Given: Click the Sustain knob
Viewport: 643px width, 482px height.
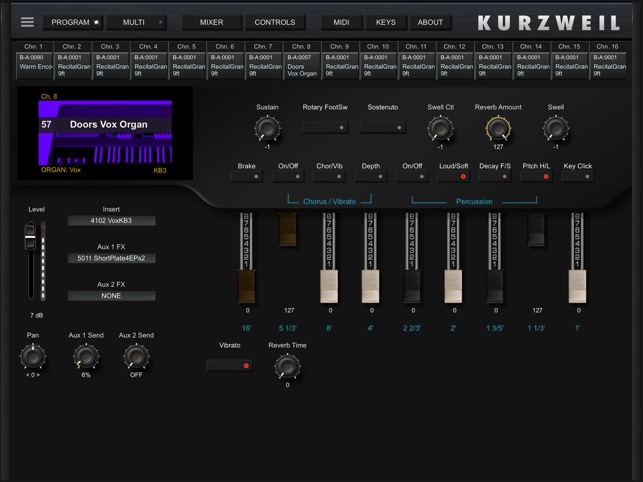Looking at the screenshot, I should [x=266, y=128].
